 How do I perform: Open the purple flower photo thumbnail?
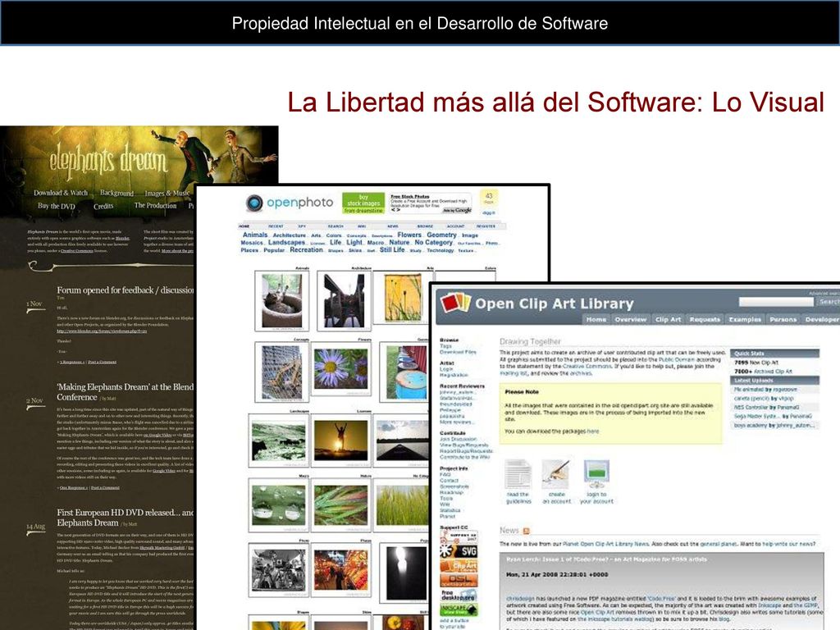tap(340, 369)
